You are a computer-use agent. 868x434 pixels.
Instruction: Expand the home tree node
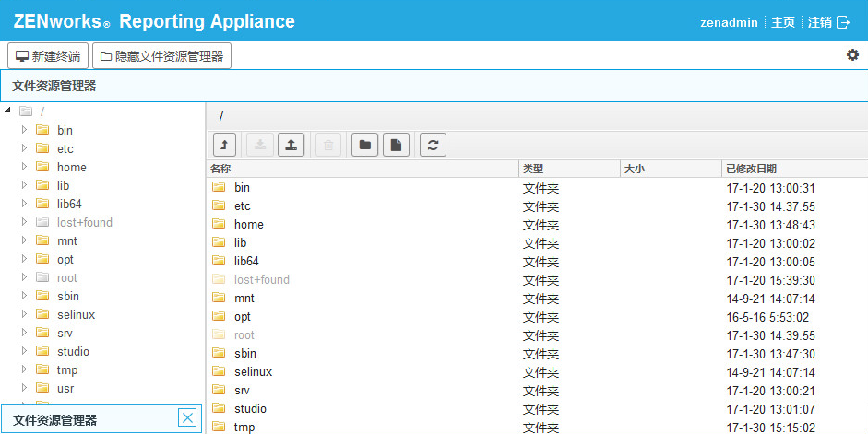(25, 167)
